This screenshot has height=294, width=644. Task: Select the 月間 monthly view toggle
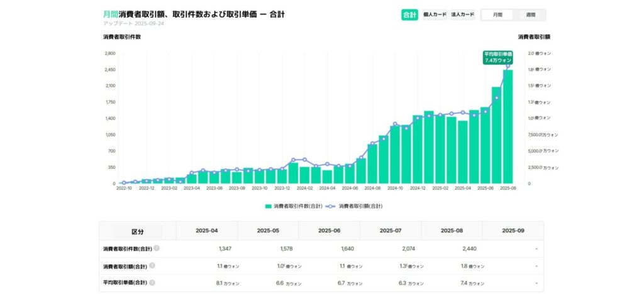497,14
